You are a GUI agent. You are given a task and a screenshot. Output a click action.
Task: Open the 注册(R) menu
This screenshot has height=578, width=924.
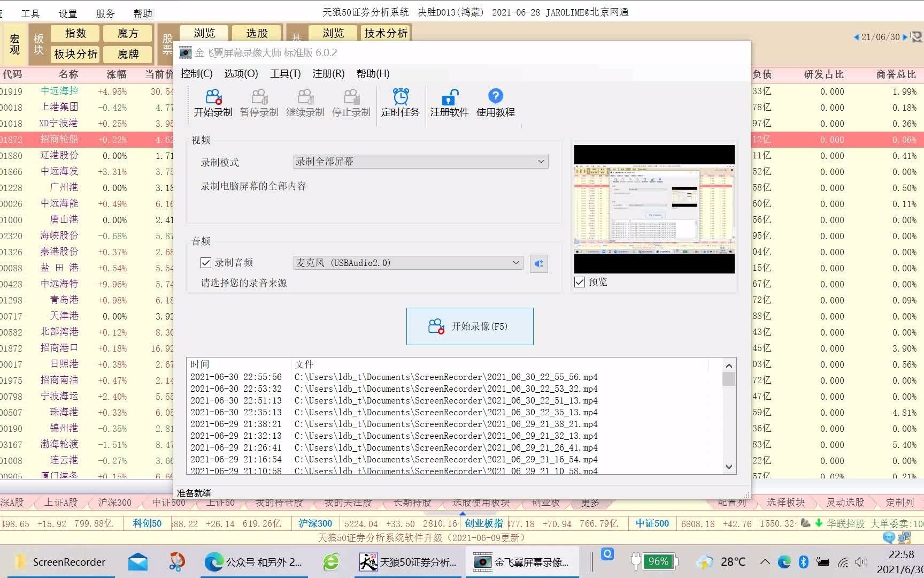coord(328,73)
